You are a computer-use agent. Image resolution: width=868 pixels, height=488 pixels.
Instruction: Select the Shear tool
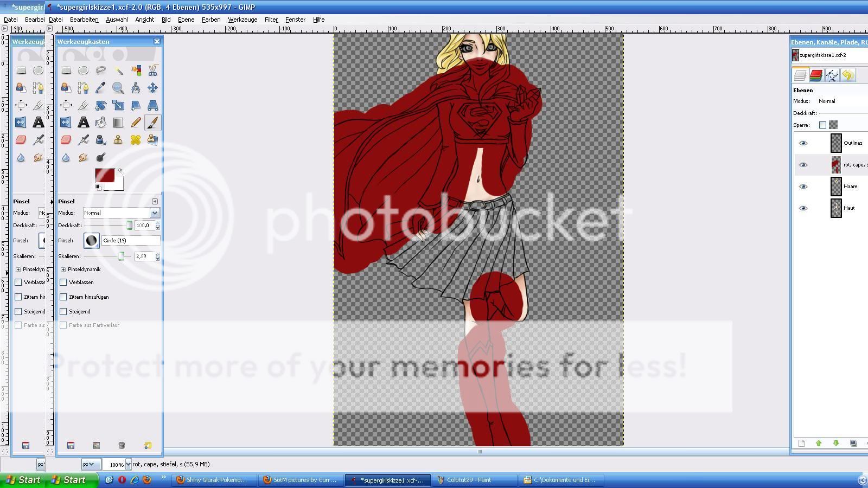135,105
